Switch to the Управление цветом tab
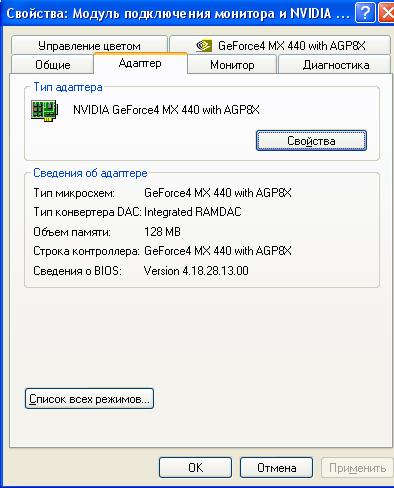394x488 pixels. point(89,45)
